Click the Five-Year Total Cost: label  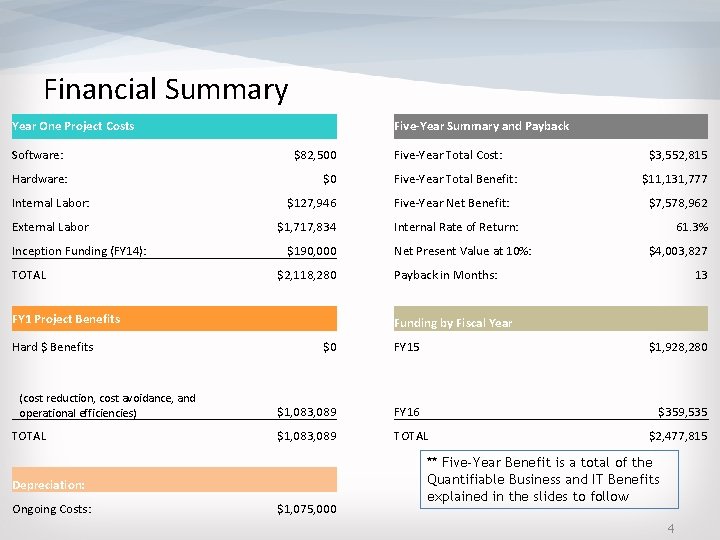pos(448,155)
